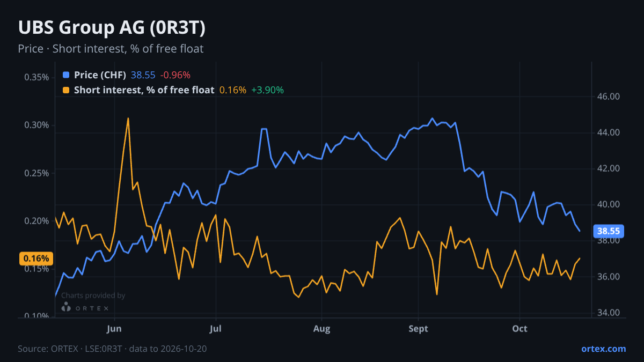Click the Oct x-axis label
The height and width of the screenshot is (362, 644).
pos(519,328)
